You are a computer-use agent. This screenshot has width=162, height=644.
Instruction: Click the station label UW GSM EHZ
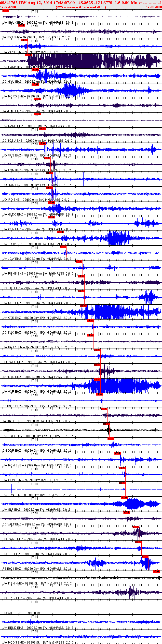[12, 229]
